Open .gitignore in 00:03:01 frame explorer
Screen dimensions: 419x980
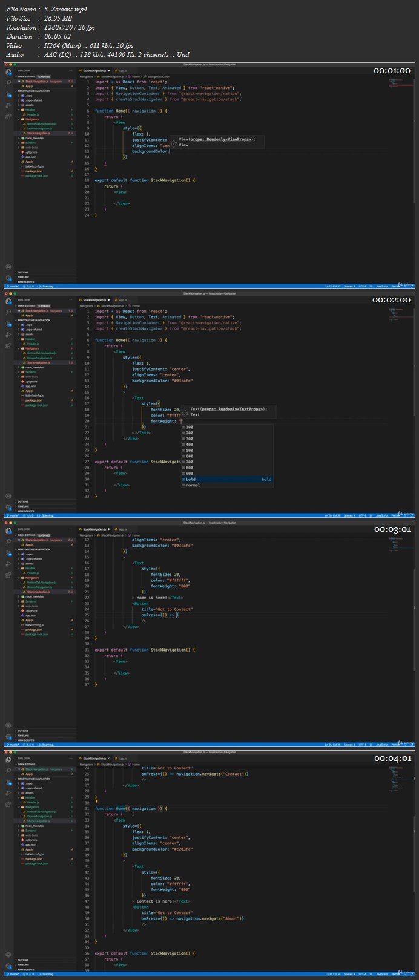(x=45, y=610)
